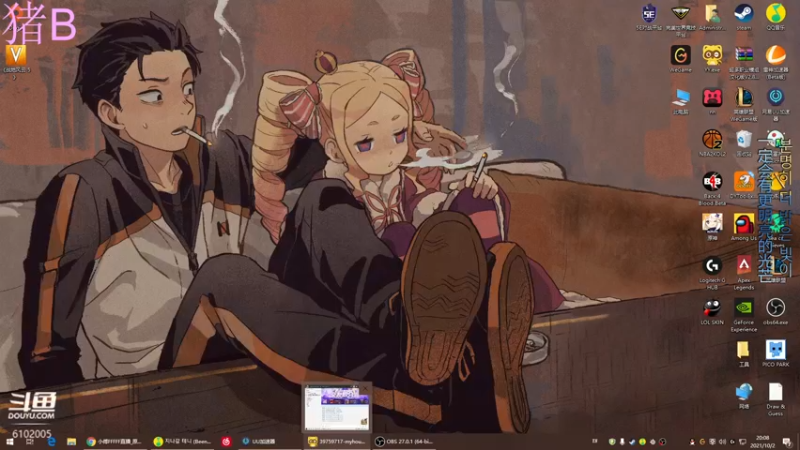Select the active 39759717 taskbar window
This screenshot has width=800, height=450.
(337, 442)
